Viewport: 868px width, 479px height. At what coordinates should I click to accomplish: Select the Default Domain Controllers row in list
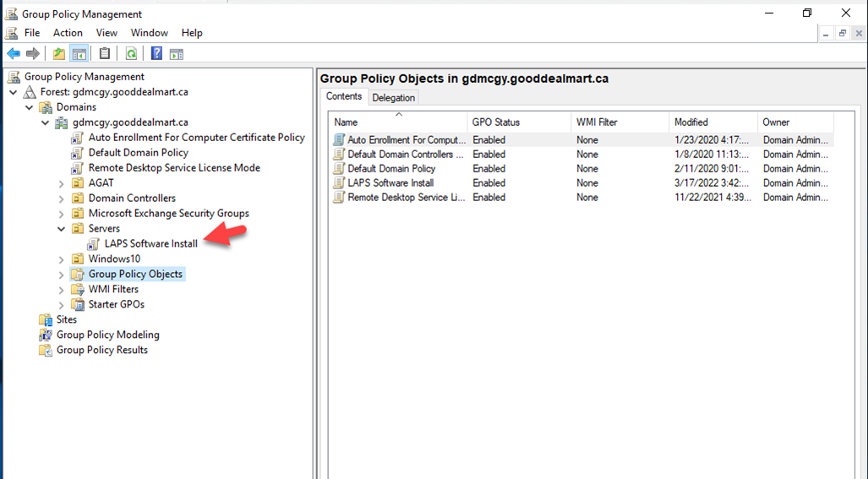tap(406, 155)
